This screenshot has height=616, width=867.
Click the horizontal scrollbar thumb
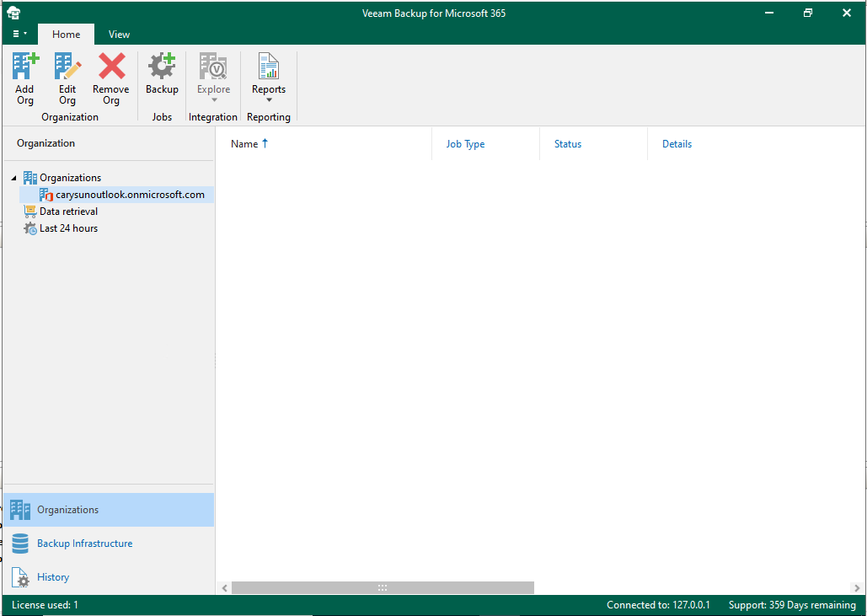tap(383, 587)
